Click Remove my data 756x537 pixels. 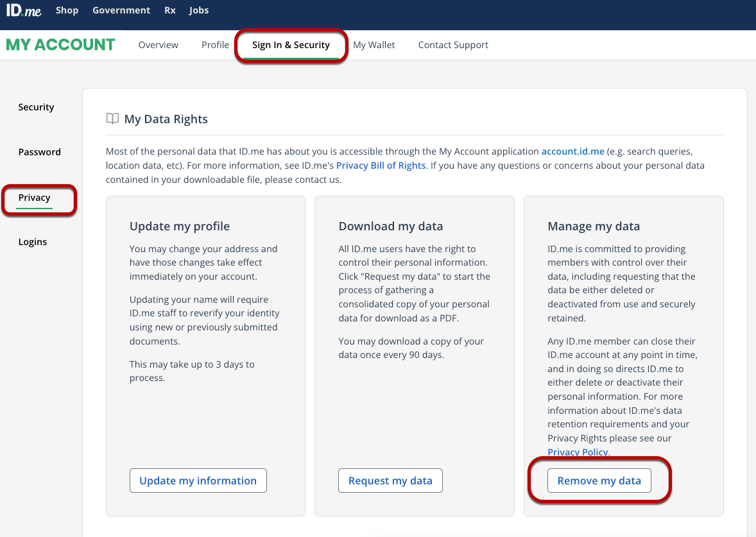point(599,480)
